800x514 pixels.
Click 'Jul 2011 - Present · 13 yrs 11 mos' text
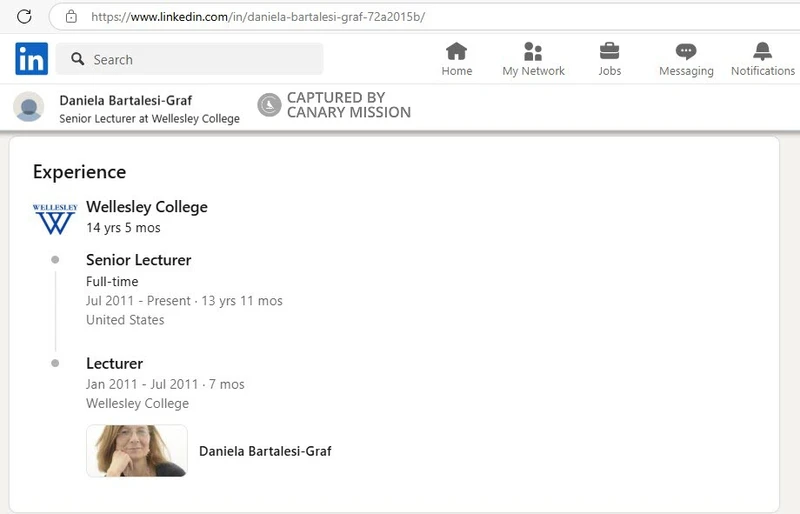pyautogui.click(x=184, y=301)
